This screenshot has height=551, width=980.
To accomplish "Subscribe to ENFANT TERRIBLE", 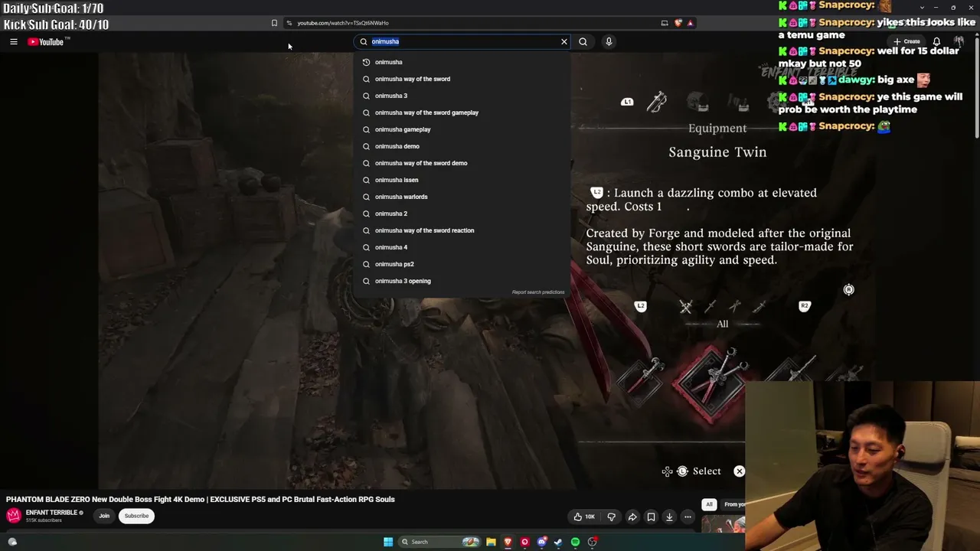I will 136,516.
